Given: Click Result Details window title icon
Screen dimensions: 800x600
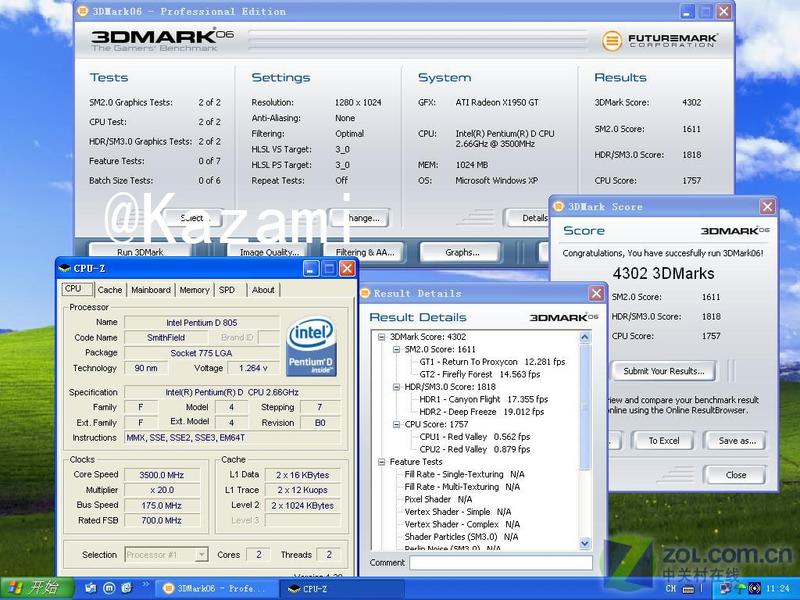Looking at the screenshot, I should [365, 293].
